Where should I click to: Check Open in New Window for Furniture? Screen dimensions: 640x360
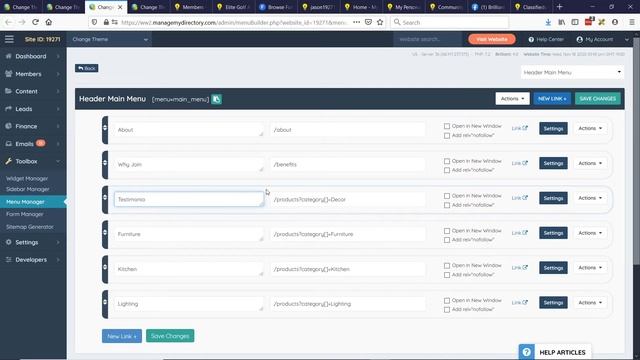pos(447,231)
